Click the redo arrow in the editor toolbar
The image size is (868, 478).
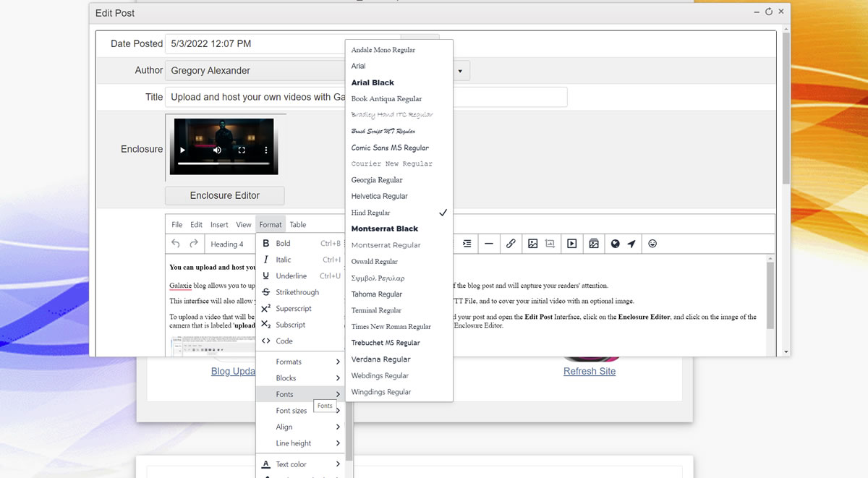(194, 244)
